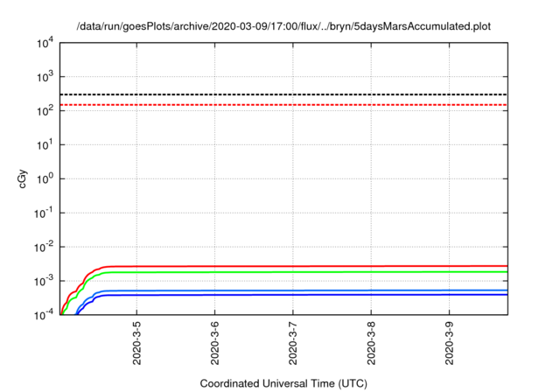This screenshot has height=392, width=560.
Task: Click the 2020-3-7 date tick label
Action: click(293, 343)
